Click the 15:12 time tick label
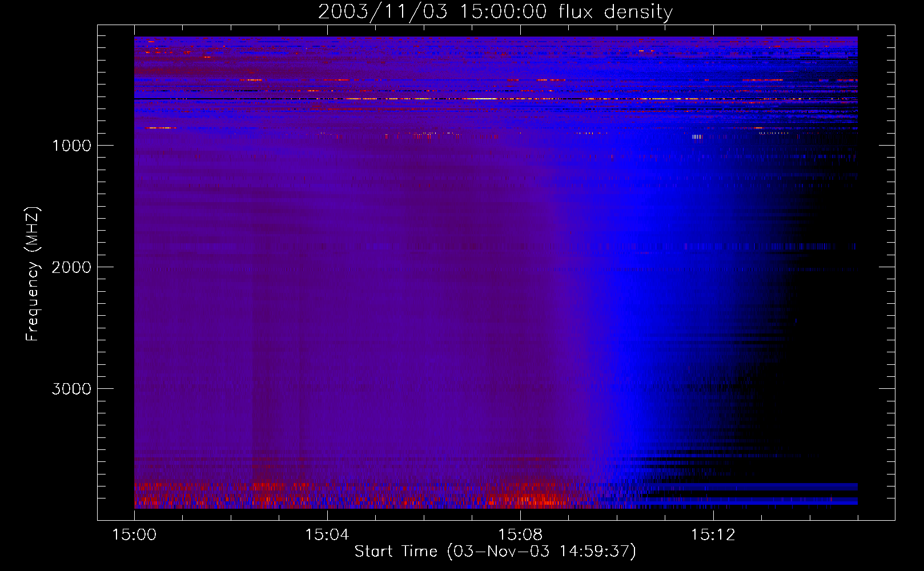 pyautogui.click(x=713, y=535)
